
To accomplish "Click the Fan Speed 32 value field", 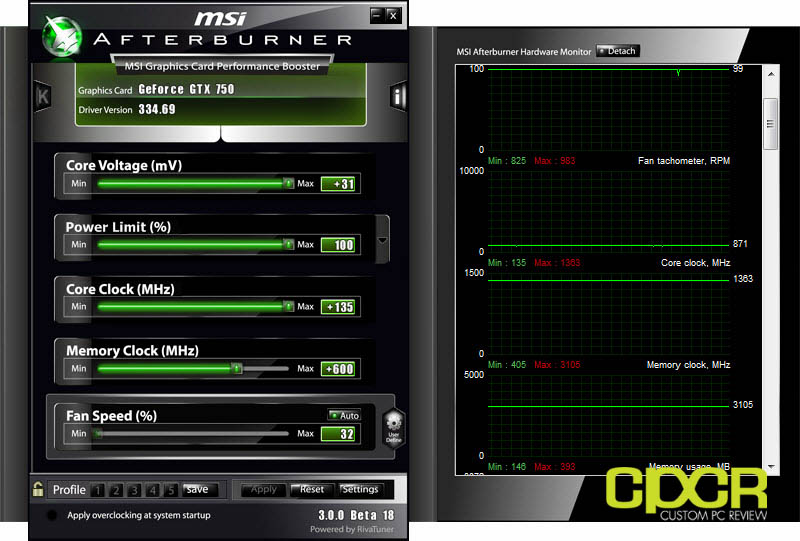I will (338, 434).
